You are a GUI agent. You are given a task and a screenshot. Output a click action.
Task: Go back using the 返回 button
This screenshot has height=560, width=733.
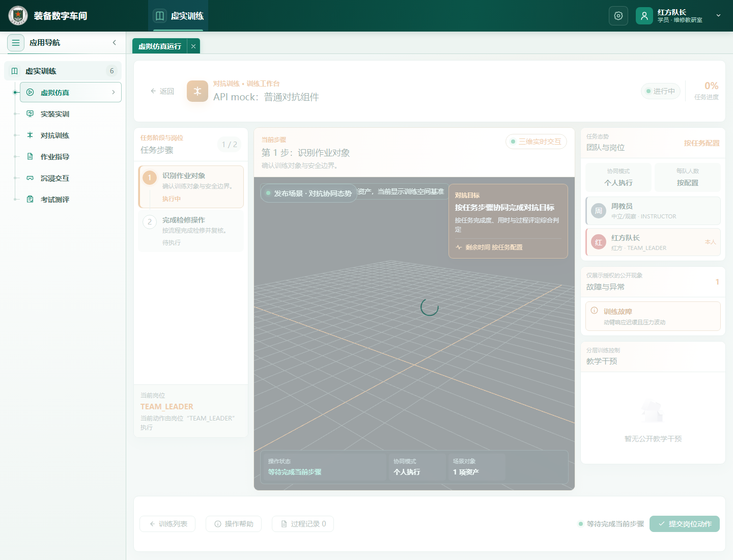[x=162, y=91]
